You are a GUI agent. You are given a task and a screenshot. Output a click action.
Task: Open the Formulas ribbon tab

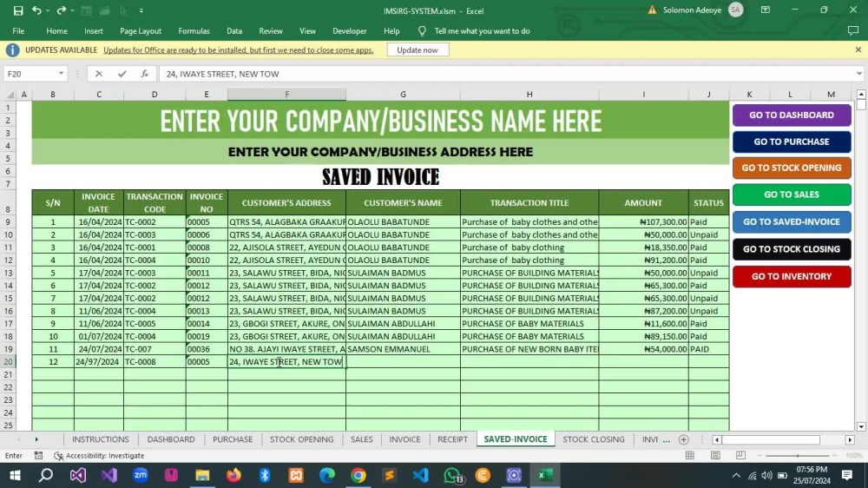194,31
